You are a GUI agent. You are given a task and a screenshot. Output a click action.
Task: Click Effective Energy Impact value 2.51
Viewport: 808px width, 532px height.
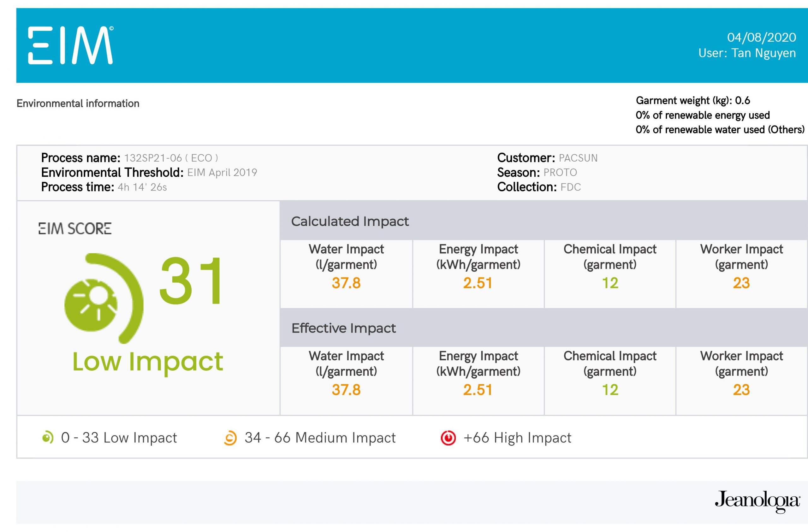(478, 390)
